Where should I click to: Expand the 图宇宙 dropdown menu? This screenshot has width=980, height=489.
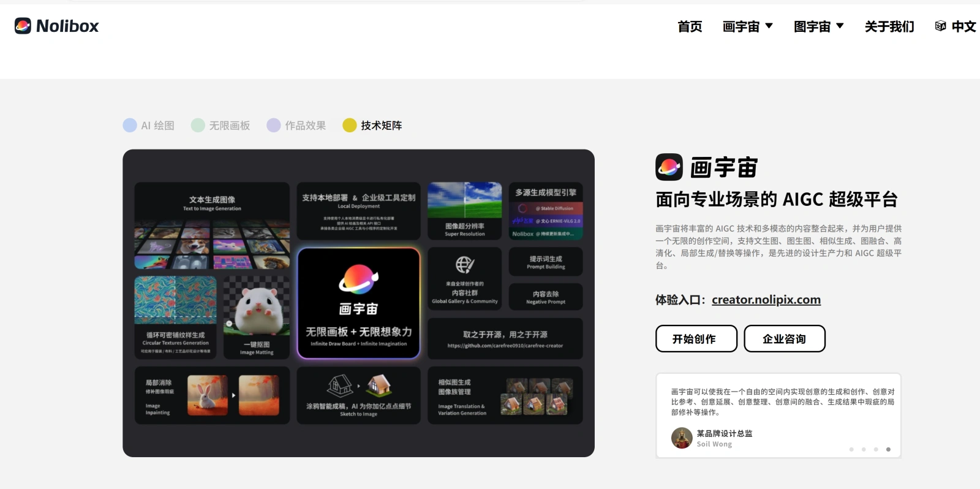(x=818, y=26)
